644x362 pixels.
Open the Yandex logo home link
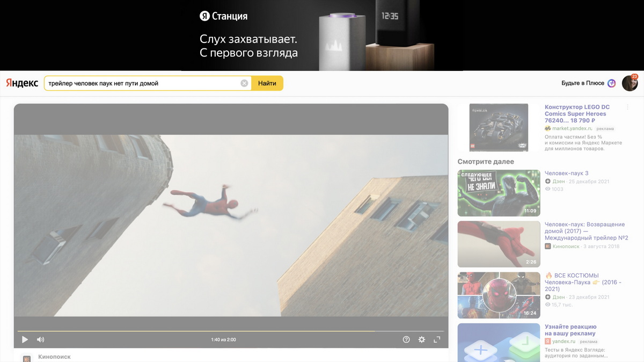pos(22,83)
